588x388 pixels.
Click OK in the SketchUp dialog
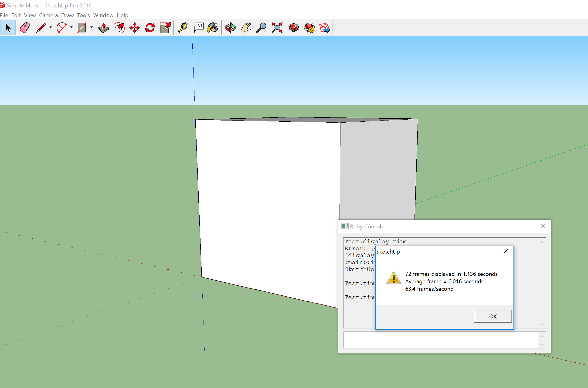point(492,316)
